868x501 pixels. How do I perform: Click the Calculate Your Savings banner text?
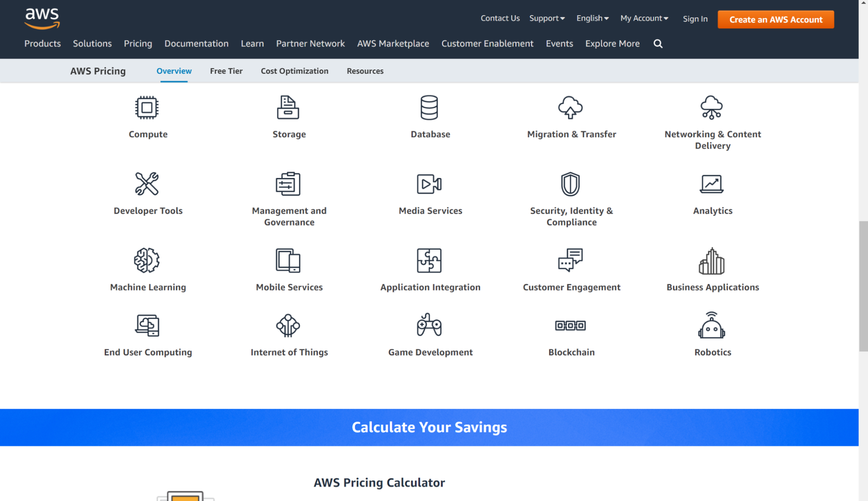pos(429,428)
